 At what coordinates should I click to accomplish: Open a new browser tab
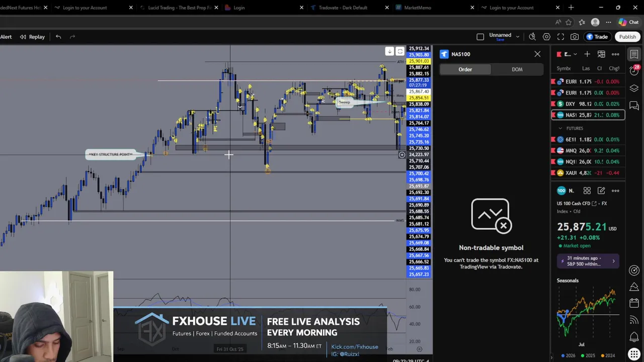571,8
